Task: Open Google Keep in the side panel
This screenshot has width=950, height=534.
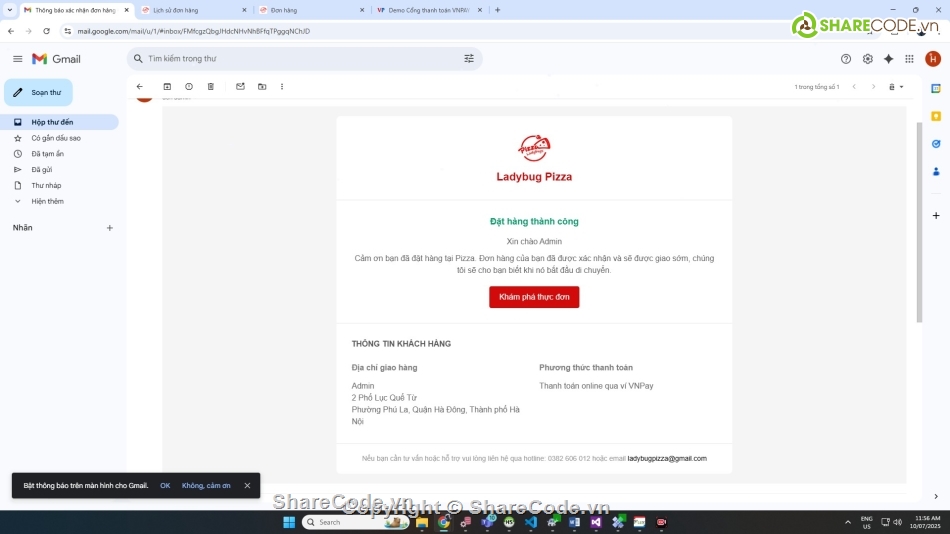Action: [x=936, y=116]
